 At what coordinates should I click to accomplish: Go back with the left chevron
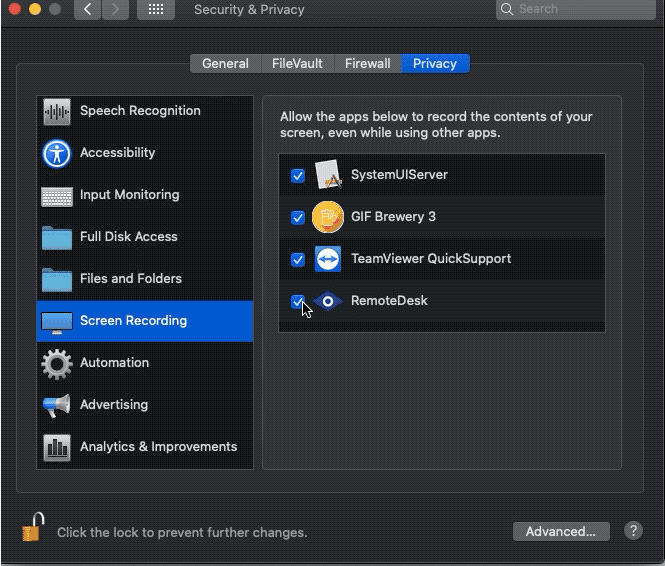click(x=87, y=9)
